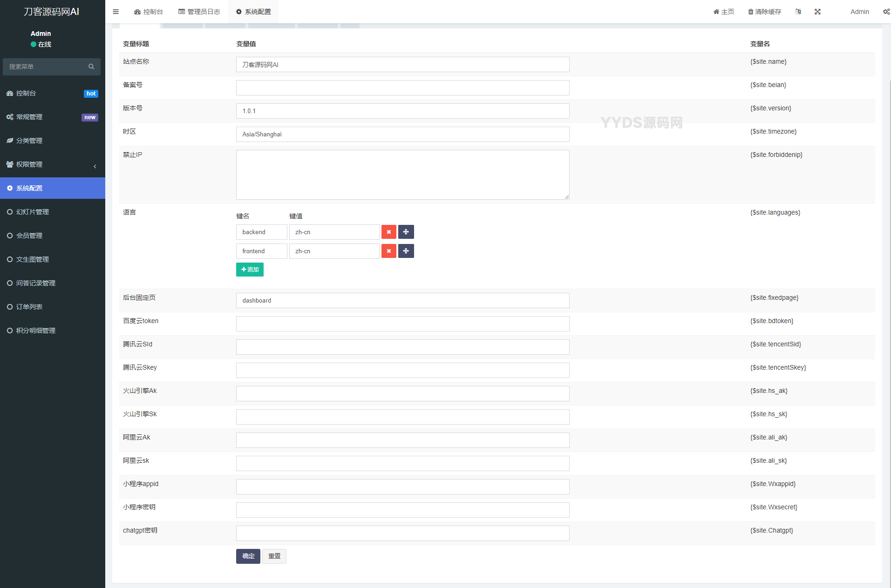Click the language switch icon in the top bar
The height and width of the screenshot is (588, 891).
(798, 12)
